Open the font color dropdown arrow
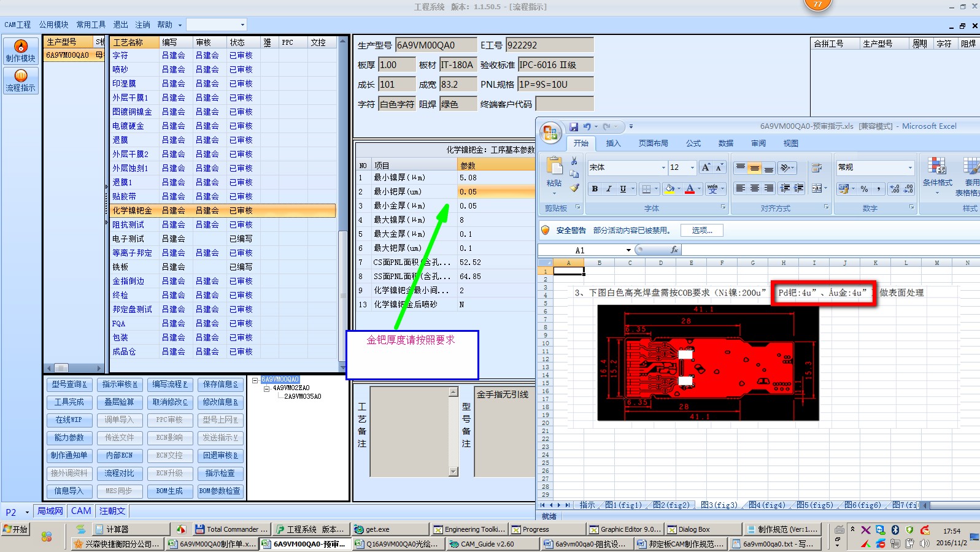The width and height of the screenshot is (980, 552). [699, 189]
